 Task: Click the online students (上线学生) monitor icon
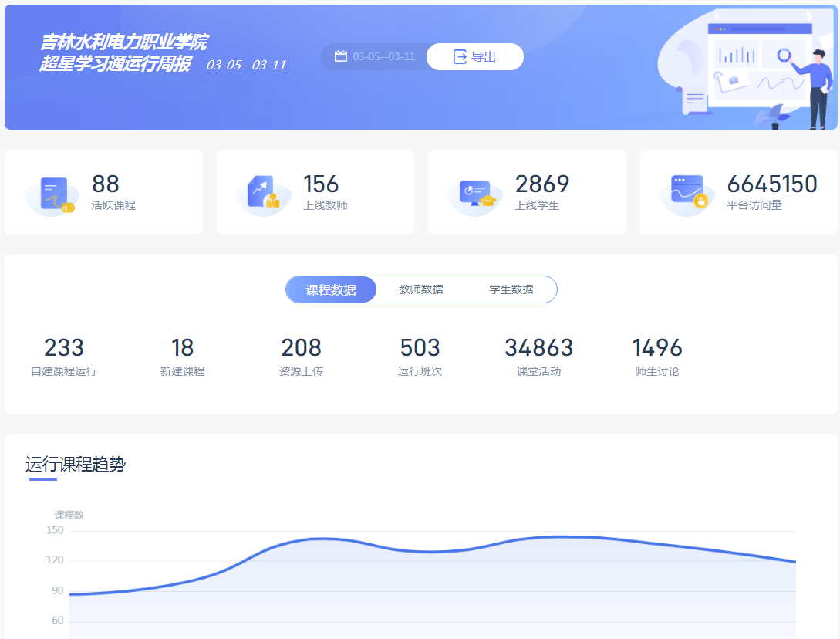(x=475, y=193)
